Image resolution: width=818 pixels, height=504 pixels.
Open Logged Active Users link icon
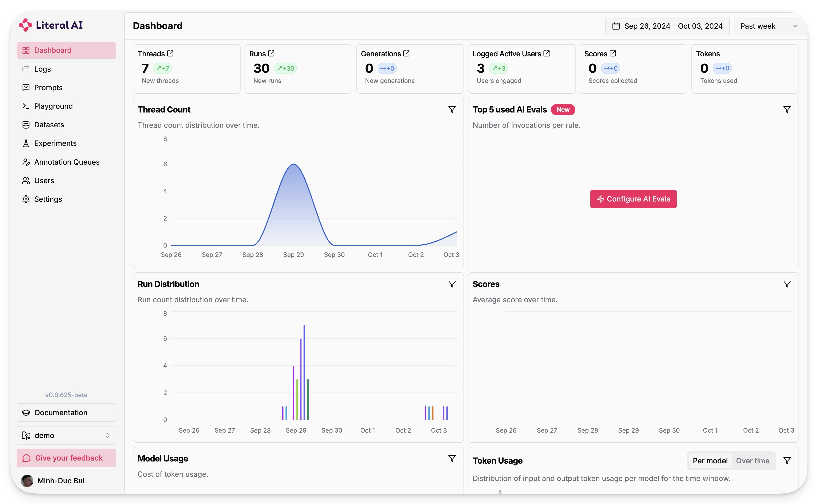[x=547, y=53]
